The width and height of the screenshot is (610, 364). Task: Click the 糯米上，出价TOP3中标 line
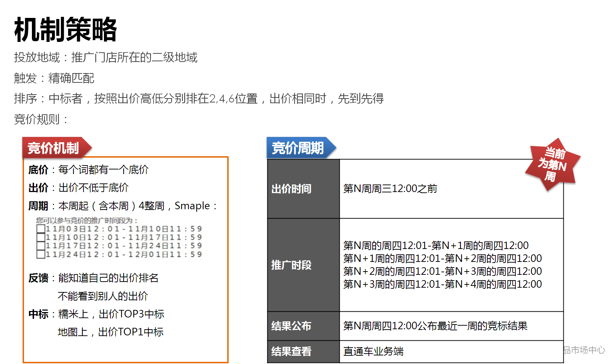point(111,314)
